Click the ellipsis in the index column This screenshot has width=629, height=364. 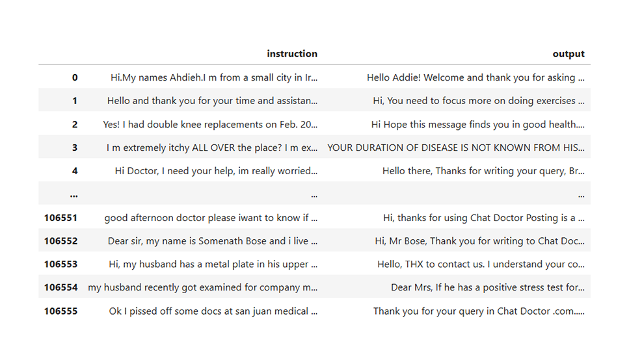coord(74,195)
